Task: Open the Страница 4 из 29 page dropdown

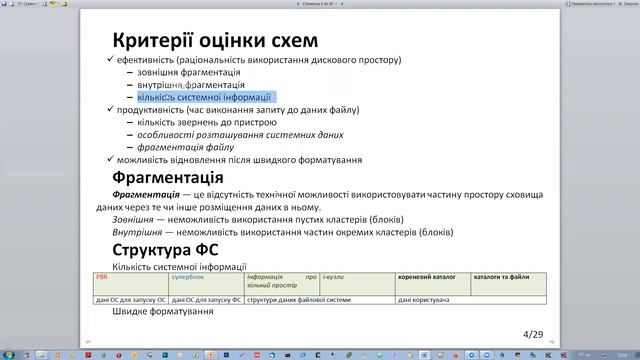Action: point(320,4)
